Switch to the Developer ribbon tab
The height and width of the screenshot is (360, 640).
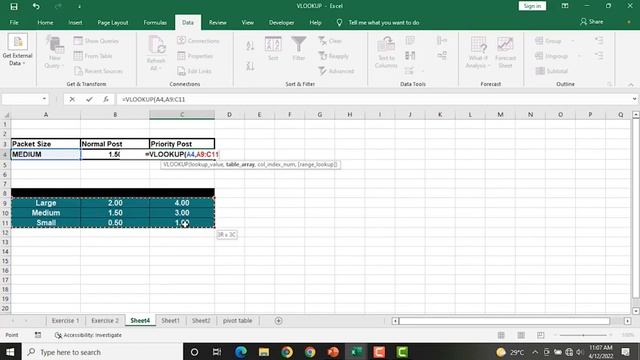pyautogui.click(x=281, y=22)
